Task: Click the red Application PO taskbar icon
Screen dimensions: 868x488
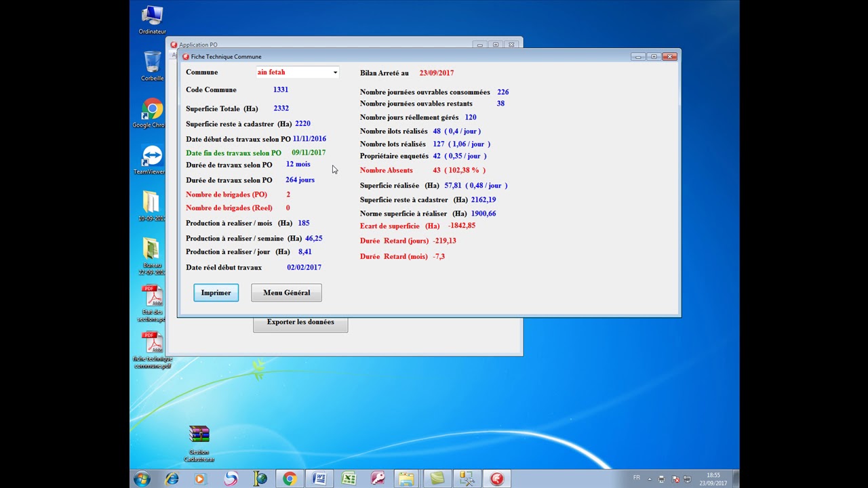Action: [497, 479]
